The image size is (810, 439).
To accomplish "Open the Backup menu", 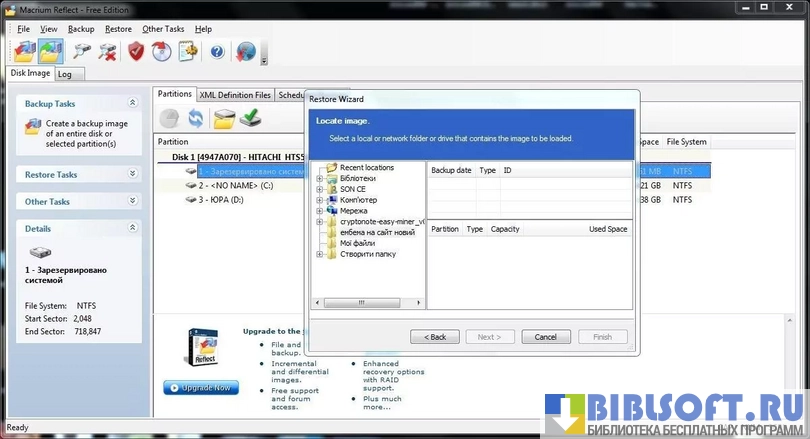I will click(x=81, y=29).
